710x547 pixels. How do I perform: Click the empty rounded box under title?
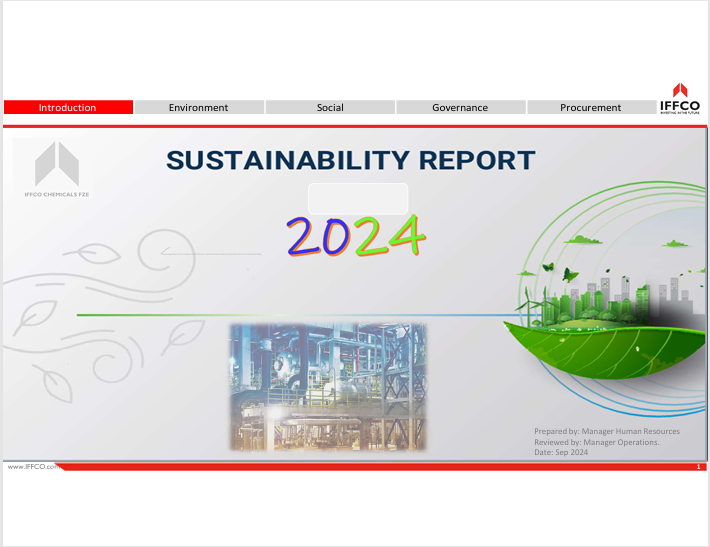[357, 197]
